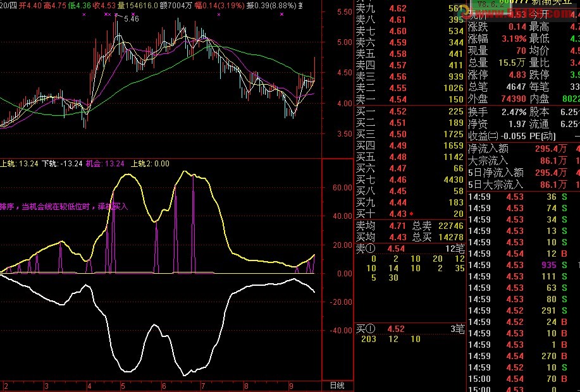Click the -40.00 indicator axis label
The width and height of the screenshot is (580, 392).
[340, 330]
